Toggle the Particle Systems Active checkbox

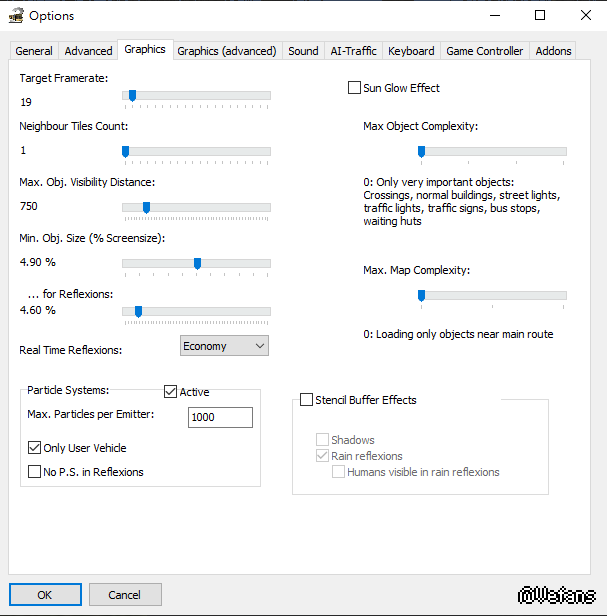(170, 392)
